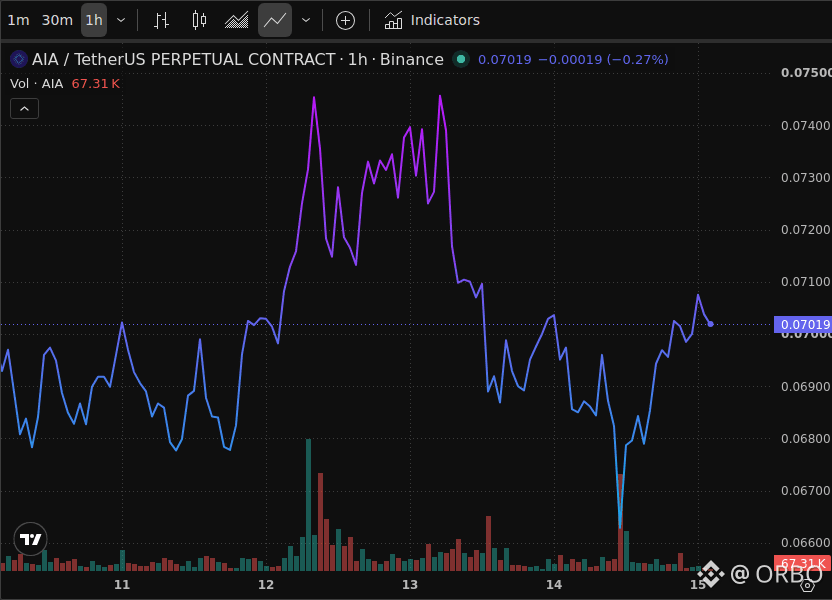Image resolution: width=832 pixels, height=600 pixels.
Task: Click date label 11 on time axis
Action: pyautogui.click(x=122, y=585)
